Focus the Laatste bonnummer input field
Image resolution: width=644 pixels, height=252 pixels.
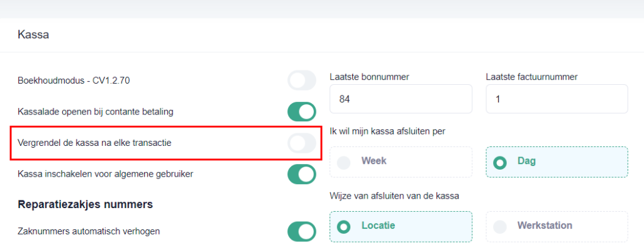401,99
